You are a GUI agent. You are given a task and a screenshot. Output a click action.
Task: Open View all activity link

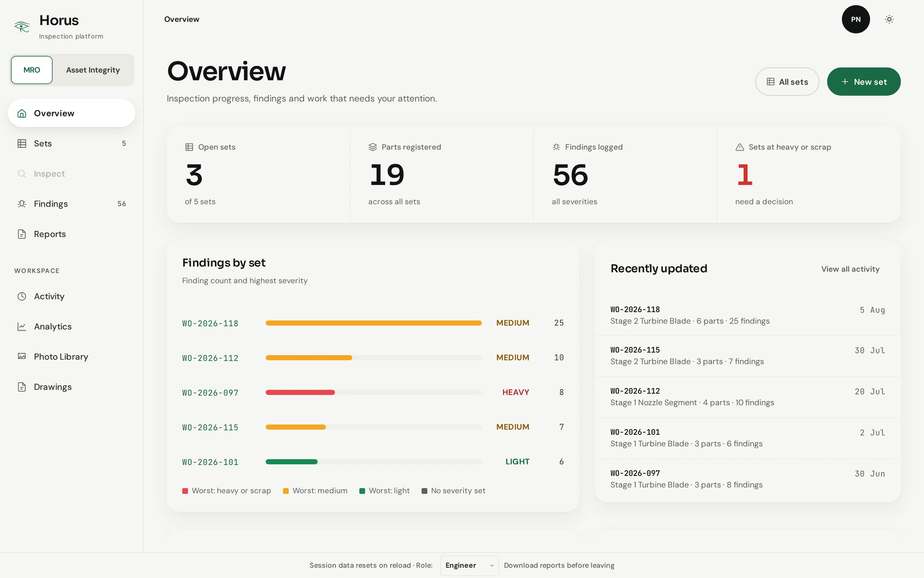[850, 269]
